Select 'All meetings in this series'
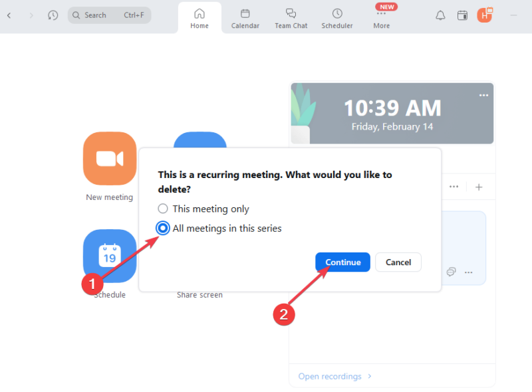This screenshot has height=392, width=532. tap(162, 228)
